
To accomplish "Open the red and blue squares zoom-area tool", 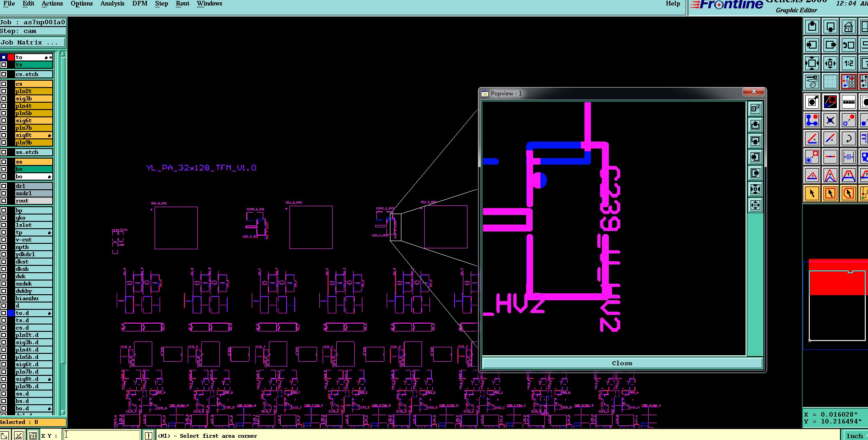I will 830,102.
